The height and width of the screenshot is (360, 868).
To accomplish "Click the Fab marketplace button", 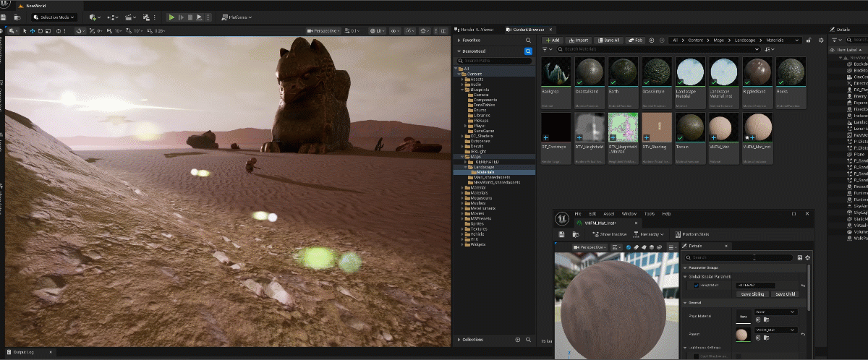I will (x=636, y=40).
